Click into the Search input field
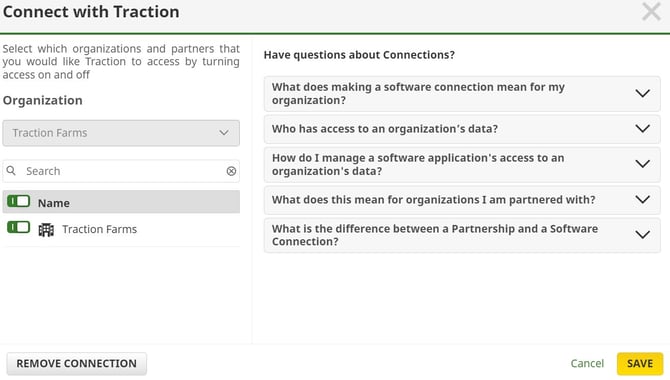The image size is (670, 380). click(x=121, y=171)
